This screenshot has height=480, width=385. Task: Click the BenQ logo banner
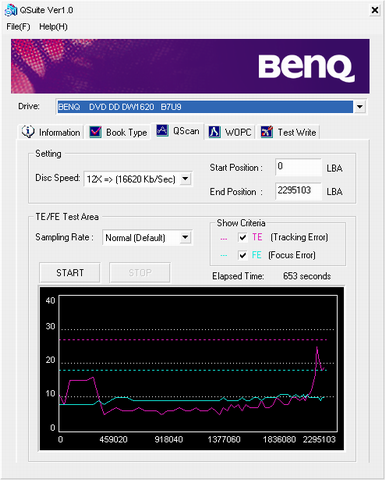[x=190, y=66]
